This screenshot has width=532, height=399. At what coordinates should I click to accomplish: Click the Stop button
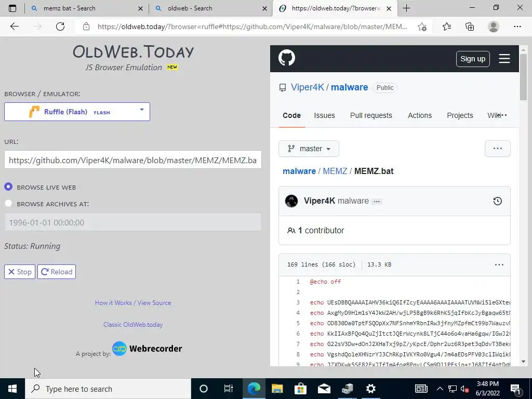[x=20, y=272]
